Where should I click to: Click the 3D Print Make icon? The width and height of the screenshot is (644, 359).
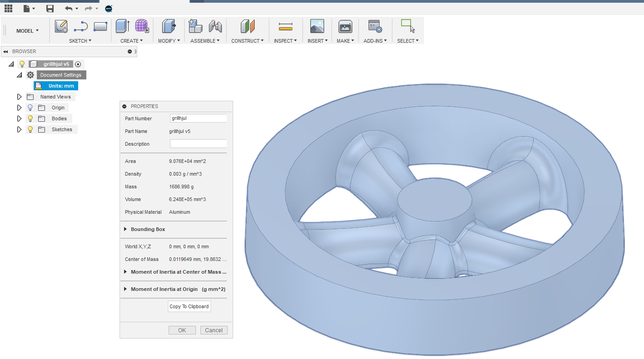(345, 27)
